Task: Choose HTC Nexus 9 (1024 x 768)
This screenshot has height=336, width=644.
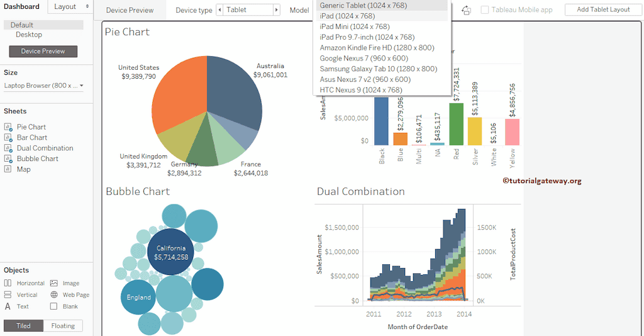Action: pyautogui.click(x=380, y=90)
